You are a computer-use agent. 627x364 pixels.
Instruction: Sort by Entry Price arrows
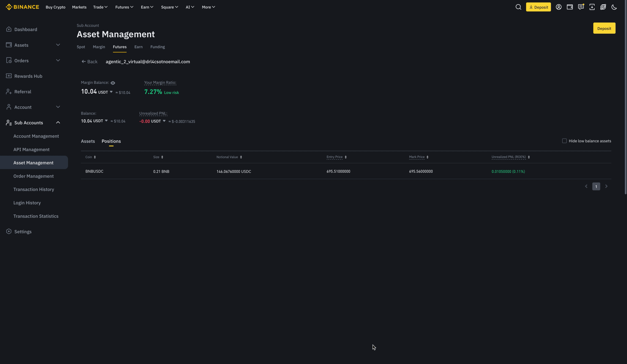point(346,157)
